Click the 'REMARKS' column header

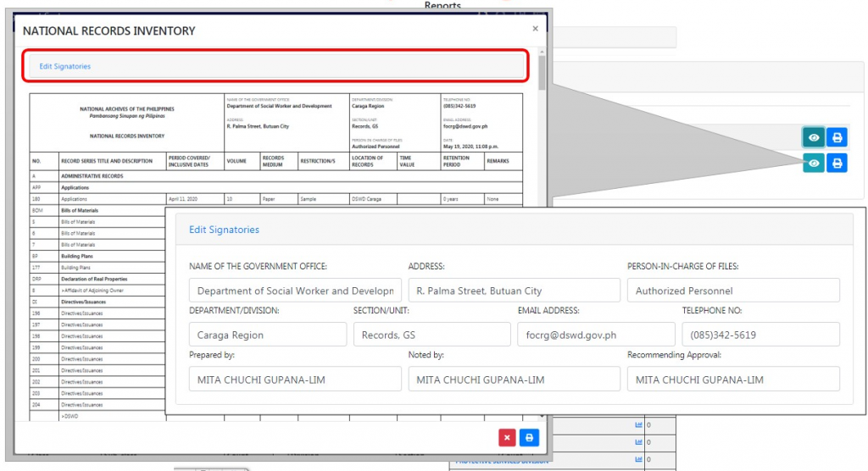point(498,161)
